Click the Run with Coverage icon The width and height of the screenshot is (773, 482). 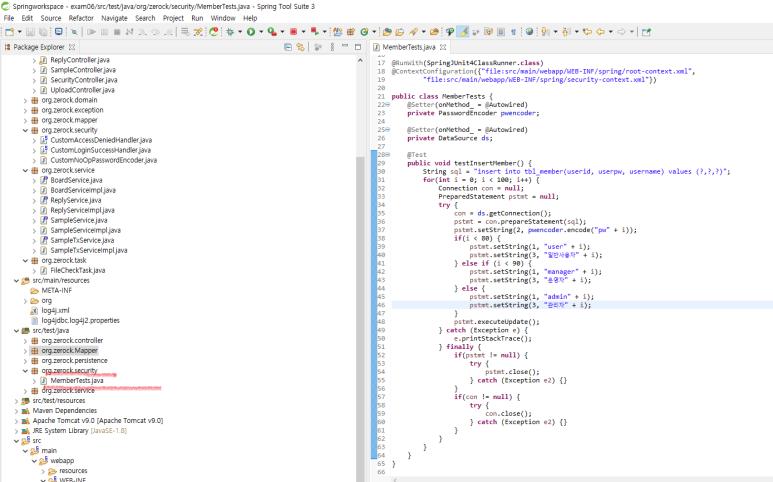tap(272, 32)
